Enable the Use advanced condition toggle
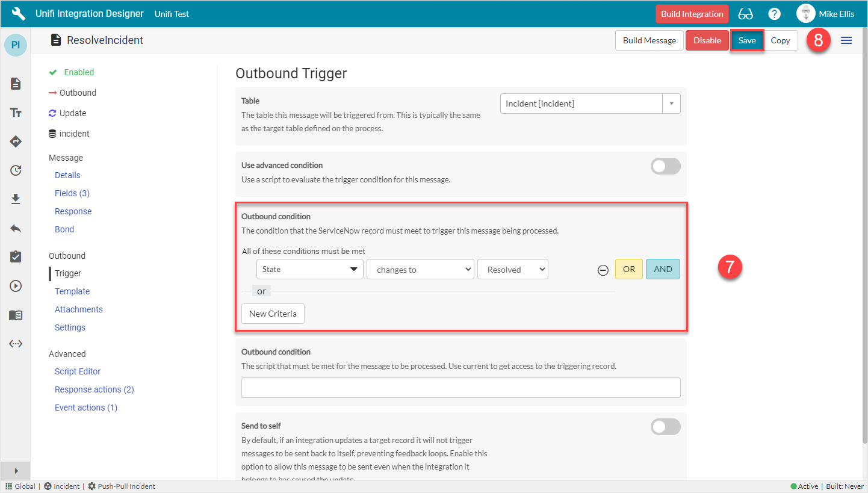Image resolution: width=868 pixels, height=493 pixels. (x=665, y=167)
